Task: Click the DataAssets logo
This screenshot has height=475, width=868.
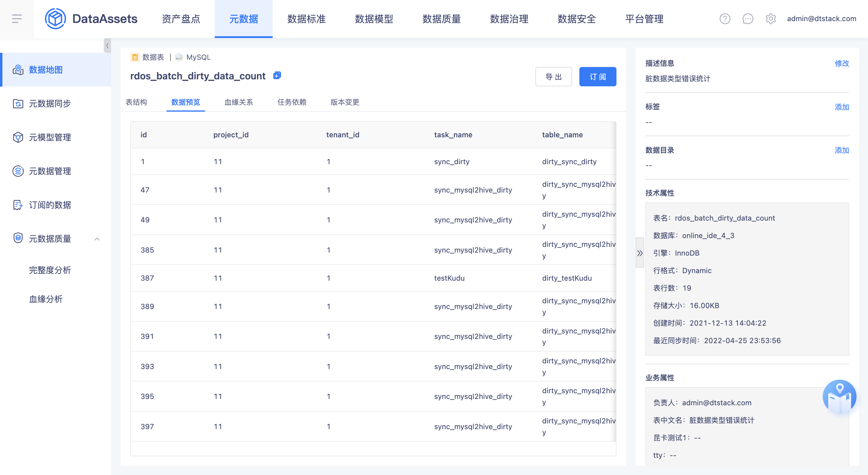Action: (x=91, y=18)
